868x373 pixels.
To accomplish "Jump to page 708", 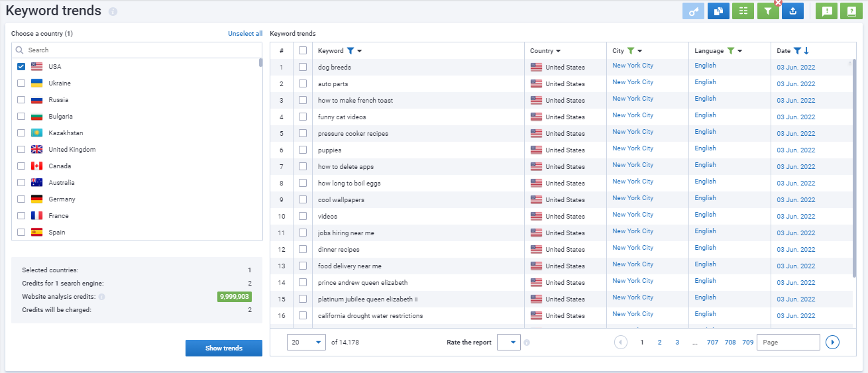I will [730, 343].
